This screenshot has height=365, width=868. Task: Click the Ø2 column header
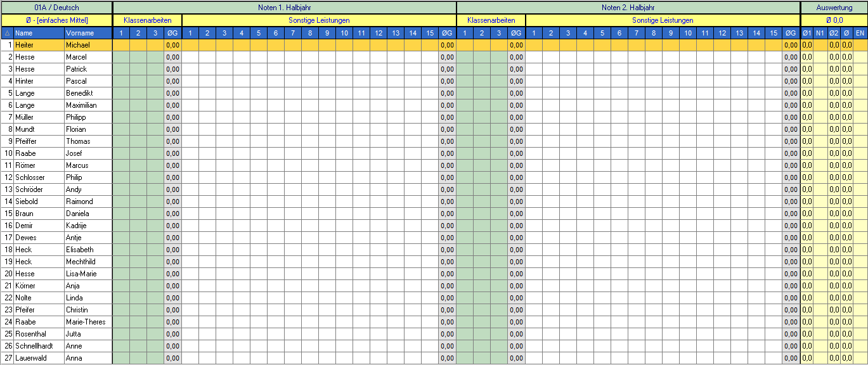click(834, 33)
